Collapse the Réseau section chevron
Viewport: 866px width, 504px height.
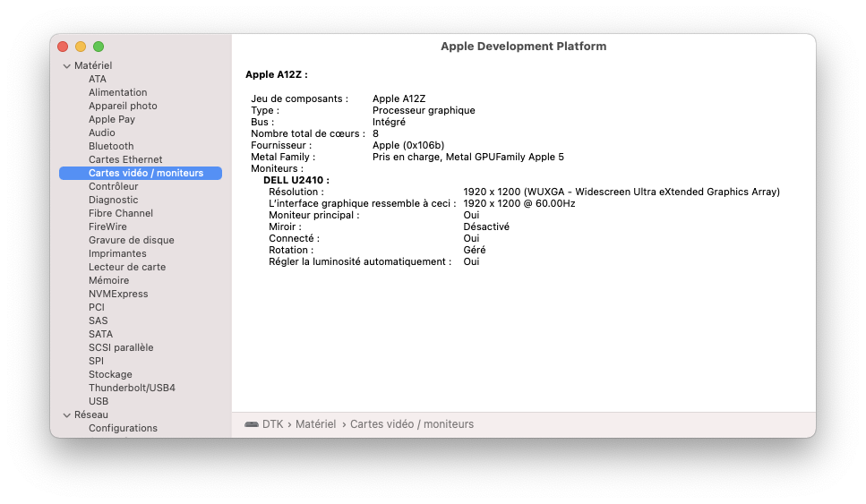(67, 415)
